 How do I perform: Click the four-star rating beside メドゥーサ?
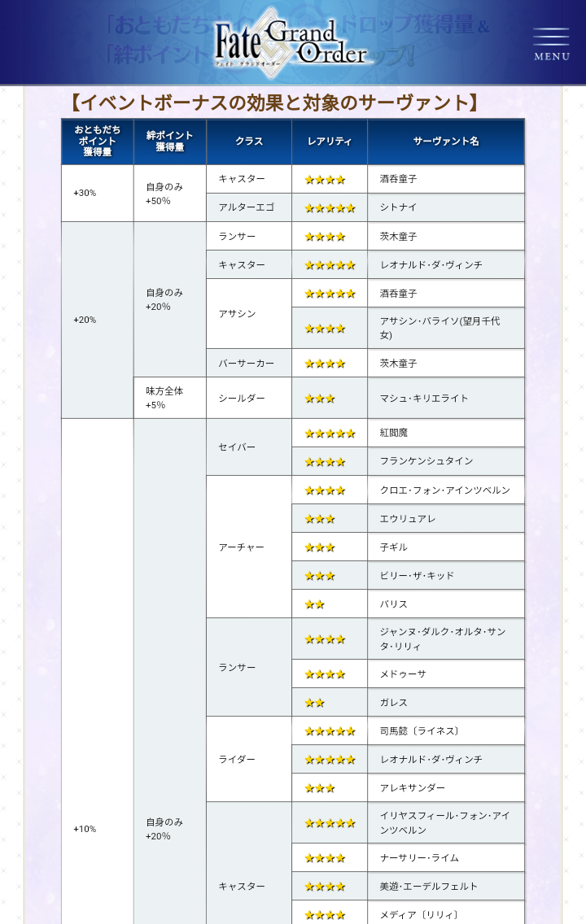(325, 673)
